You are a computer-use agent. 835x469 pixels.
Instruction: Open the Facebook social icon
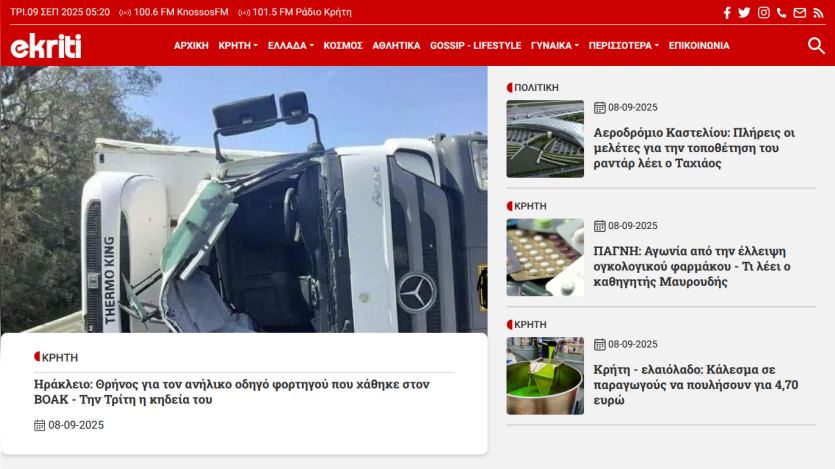tap(727, 13)
